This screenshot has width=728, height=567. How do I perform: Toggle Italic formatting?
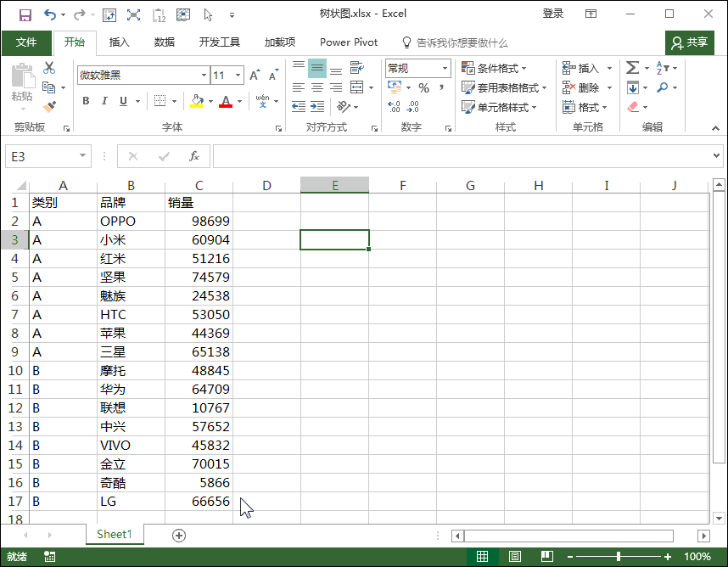click(x=104, y=101)
